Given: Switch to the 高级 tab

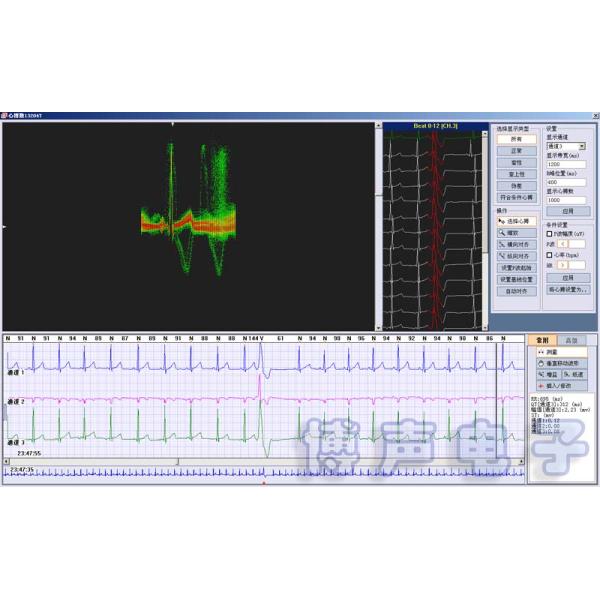Looking at the screenshot, I should click(x=571, y=340).
